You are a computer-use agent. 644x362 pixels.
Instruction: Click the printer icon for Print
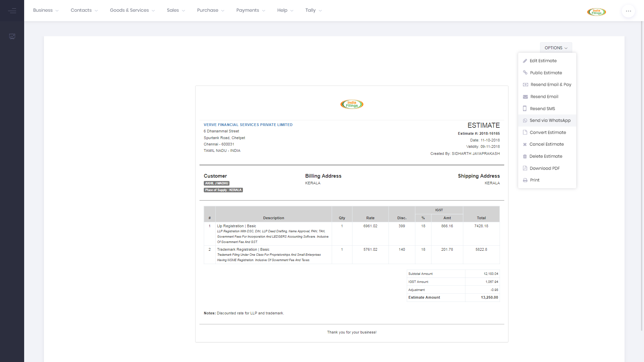click(x=525, y=180)
